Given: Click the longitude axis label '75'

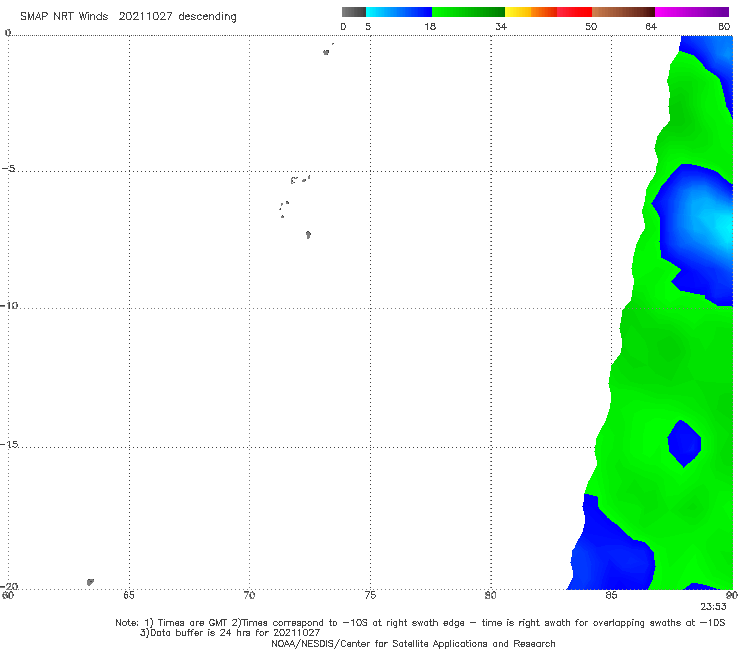Looking at the screenshot, I should coord(370,595).
